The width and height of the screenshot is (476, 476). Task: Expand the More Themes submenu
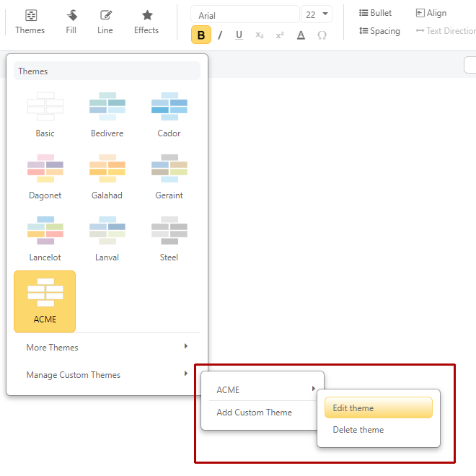click(x=107, y=348)
